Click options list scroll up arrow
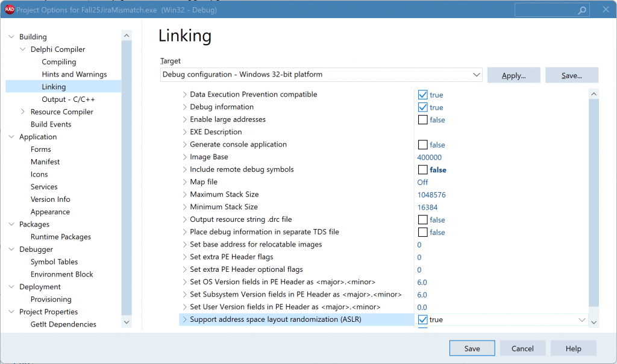 click(594, 94)
